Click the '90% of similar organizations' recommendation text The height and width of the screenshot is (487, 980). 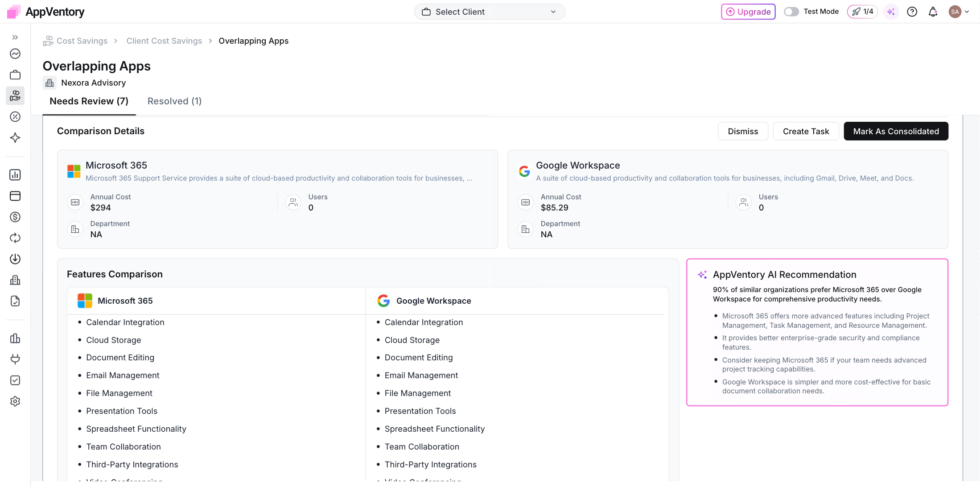pyautogui.click(x=817, y=294)
